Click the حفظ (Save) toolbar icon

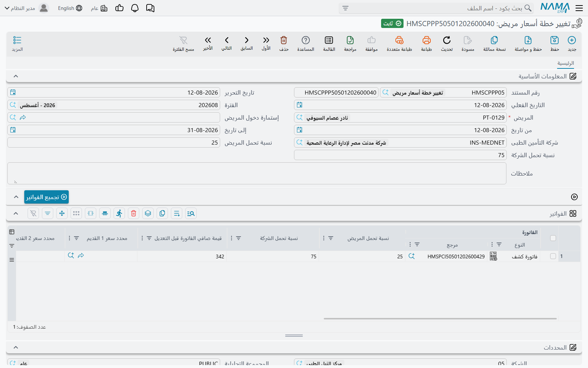click(555, 40)
